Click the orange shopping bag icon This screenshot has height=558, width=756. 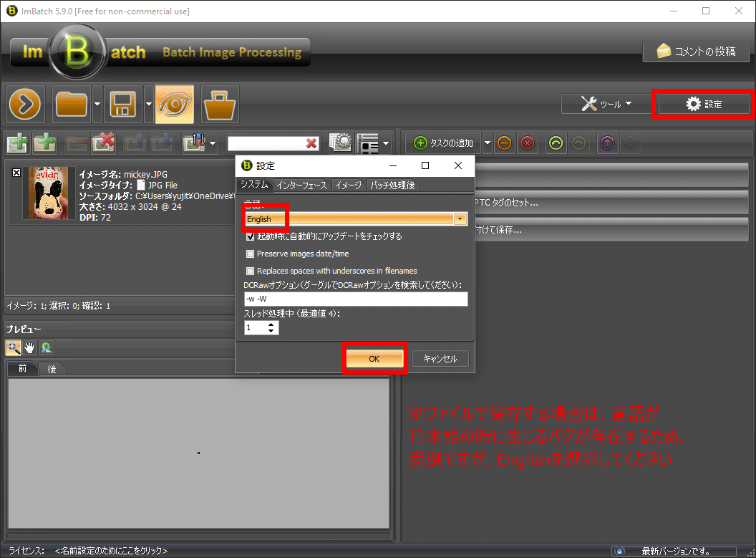(x=220, y=105)
